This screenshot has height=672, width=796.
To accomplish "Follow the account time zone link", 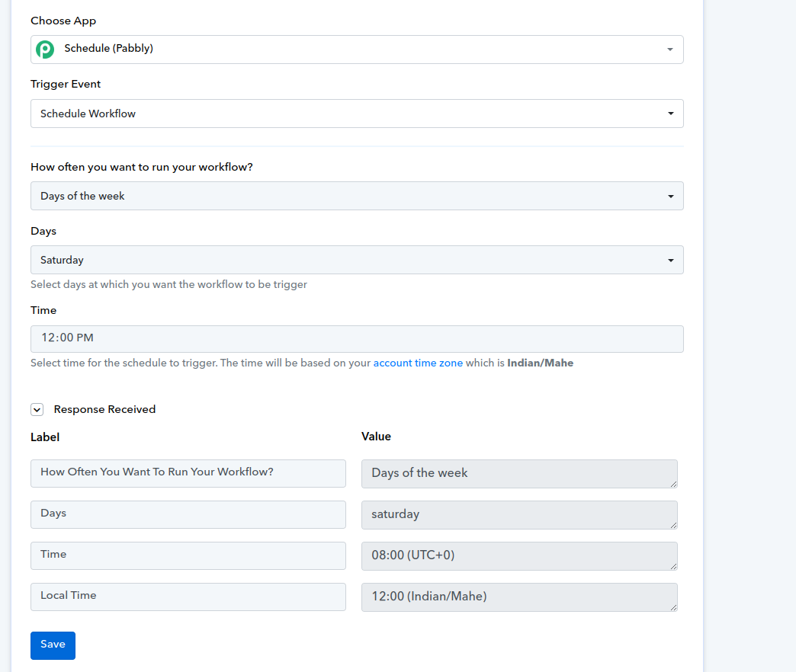I will point(418,363).
